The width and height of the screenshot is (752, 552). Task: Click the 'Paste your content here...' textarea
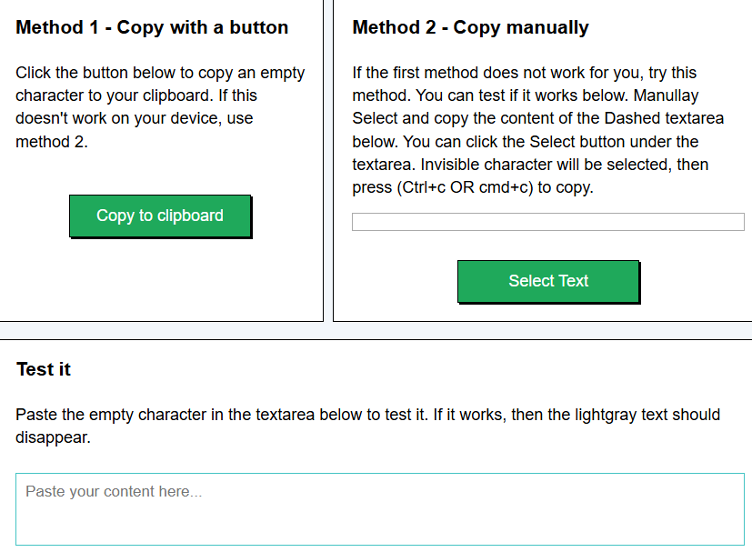click(380, 509)
